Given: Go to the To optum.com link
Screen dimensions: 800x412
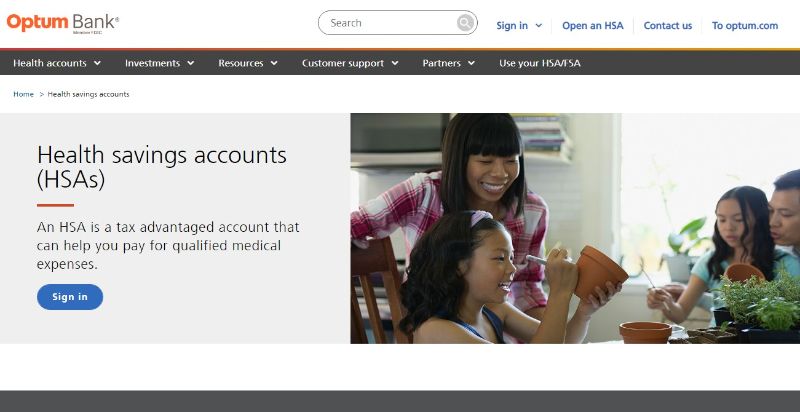Looking at the screenshot, I should (x=745, y=25).
